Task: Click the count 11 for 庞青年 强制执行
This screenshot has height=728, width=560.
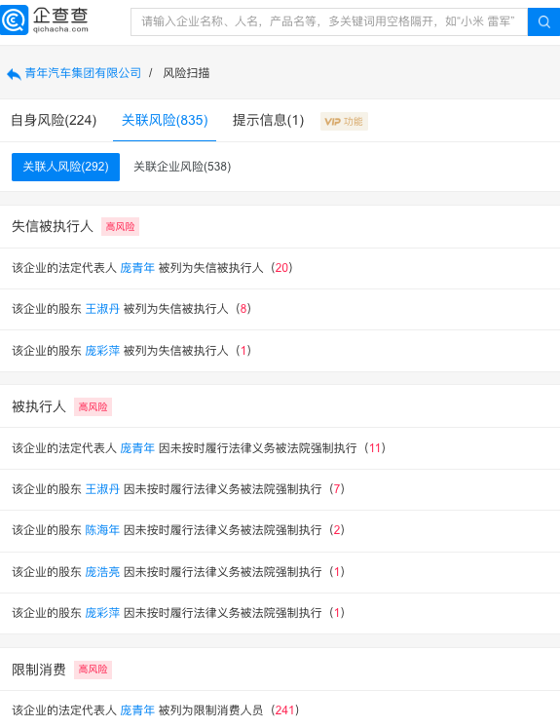Action: point(375,448)
